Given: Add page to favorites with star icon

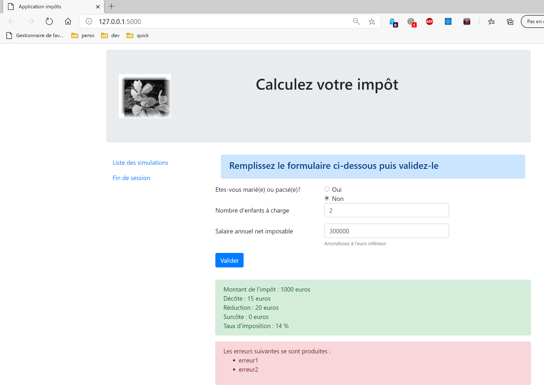Looking at the screenshot, I should 372,22.
